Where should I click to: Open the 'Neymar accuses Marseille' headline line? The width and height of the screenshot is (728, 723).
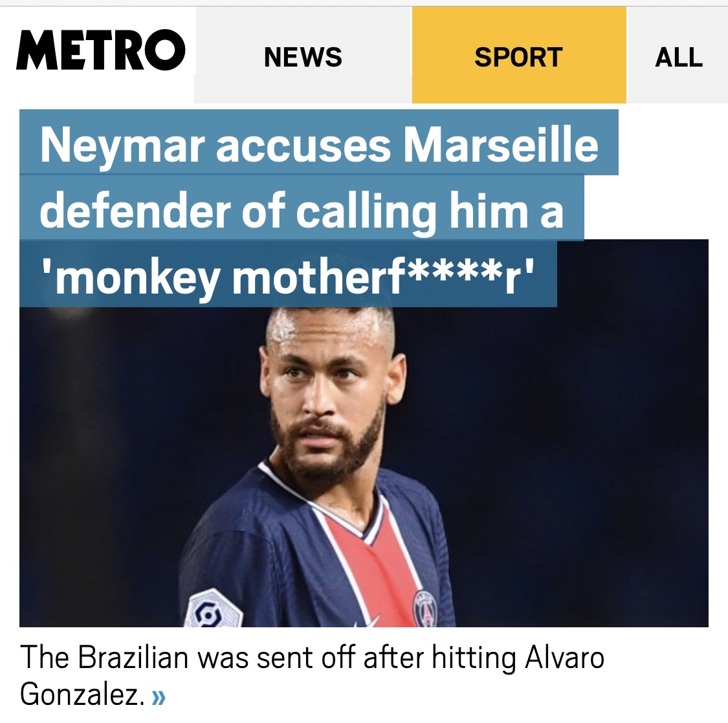click(x=319, y=144)
